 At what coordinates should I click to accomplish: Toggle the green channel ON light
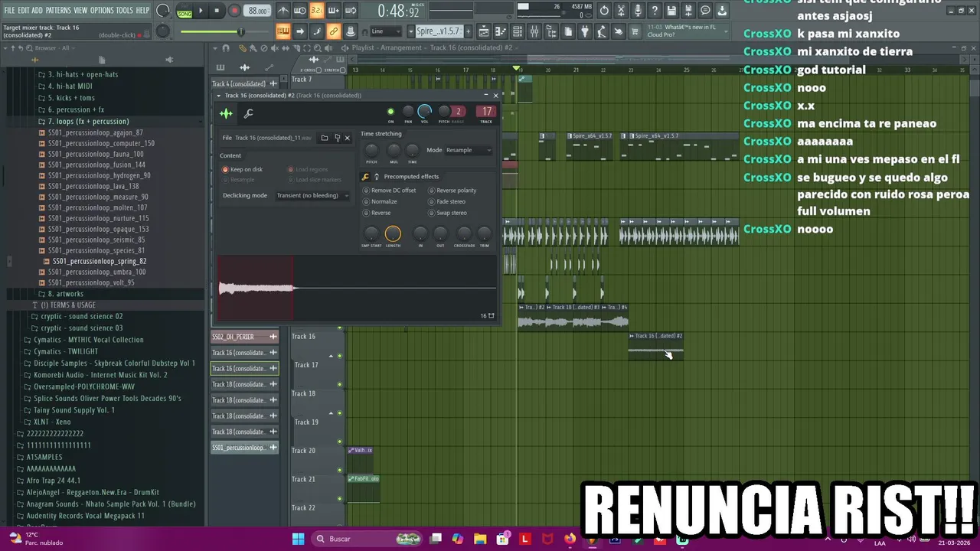point(390,112)
